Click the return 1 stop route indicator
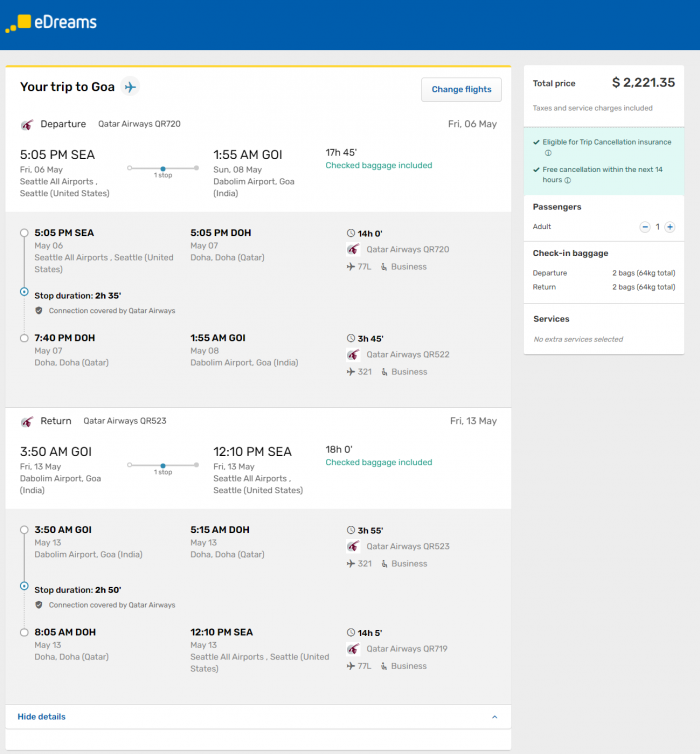 [163, 468]
